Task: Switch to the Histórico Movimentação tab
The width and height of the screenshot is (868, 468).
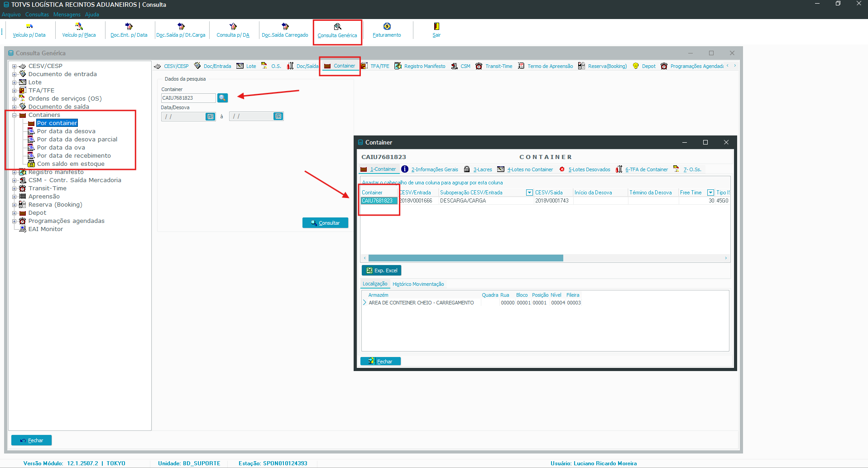Action: 418,284
